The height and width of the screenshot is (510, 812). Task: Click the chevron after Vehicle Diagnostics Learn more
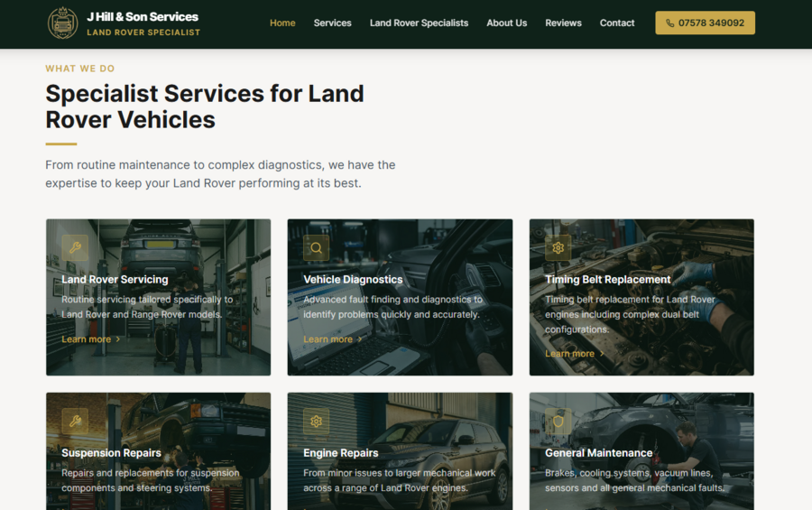(x=360, y=339)
